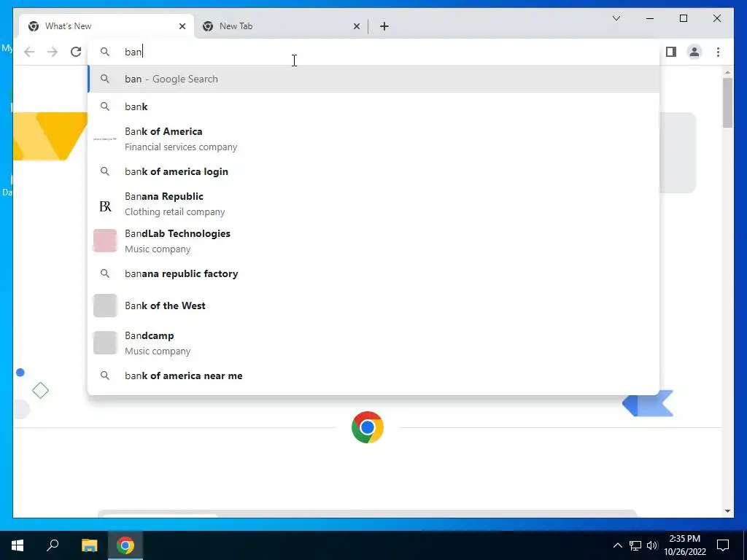Reload the page with refresh icon
The width and height of the screenshot is (747, 560).
pos(76,52)
